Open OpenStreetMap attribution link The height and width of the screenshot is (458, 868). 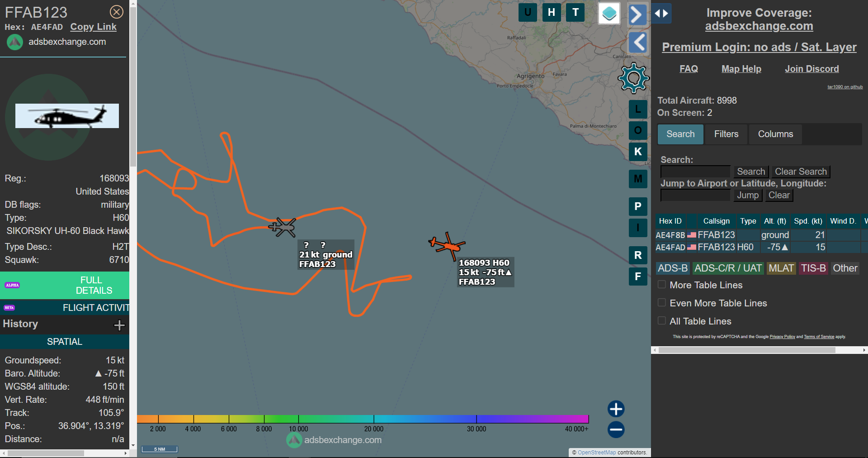pos(597,453)
